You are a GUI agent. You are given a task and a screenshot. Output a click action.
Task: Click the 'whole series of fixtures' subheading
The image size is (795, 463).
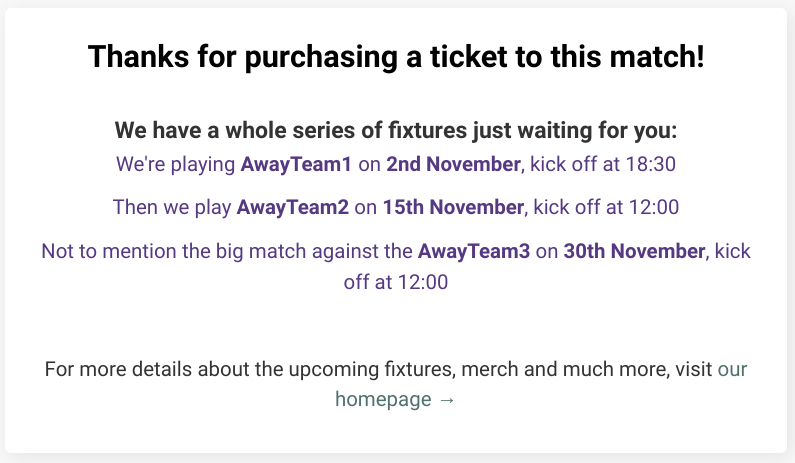click(x=395, y=130)
